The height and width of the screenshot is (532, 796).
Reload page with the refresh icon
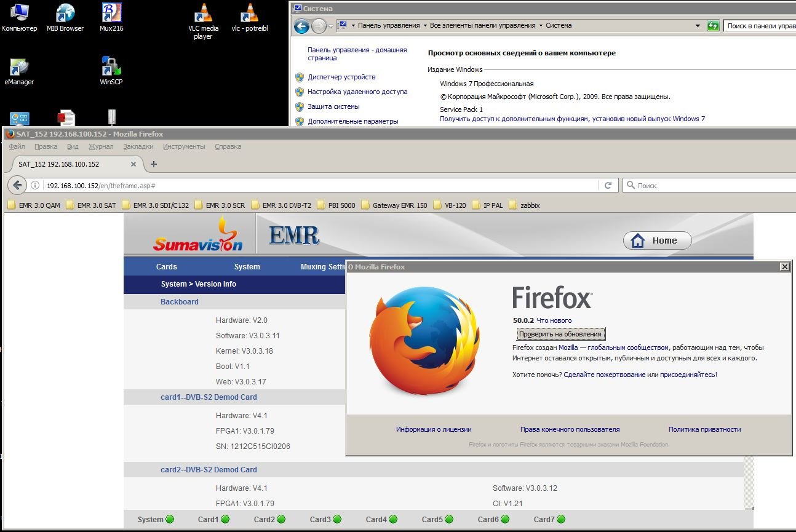[608, 185]
